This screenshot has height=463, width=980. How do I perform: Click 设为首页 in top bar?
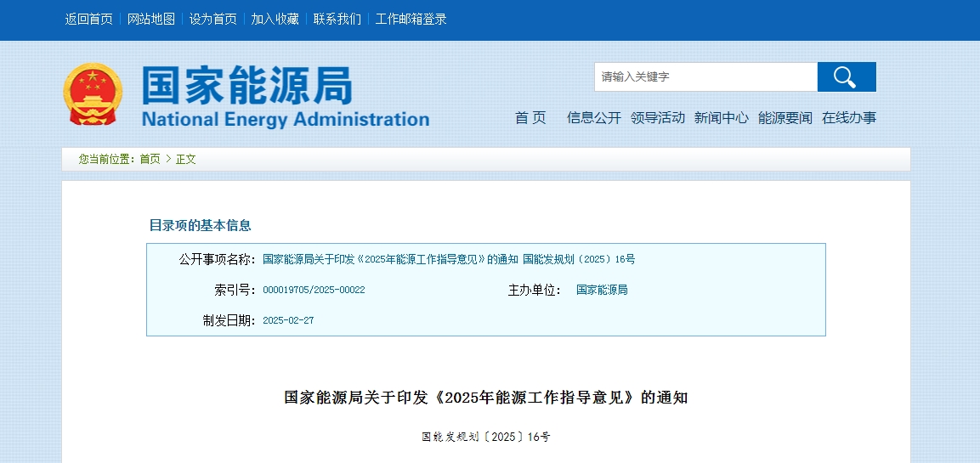213,19
